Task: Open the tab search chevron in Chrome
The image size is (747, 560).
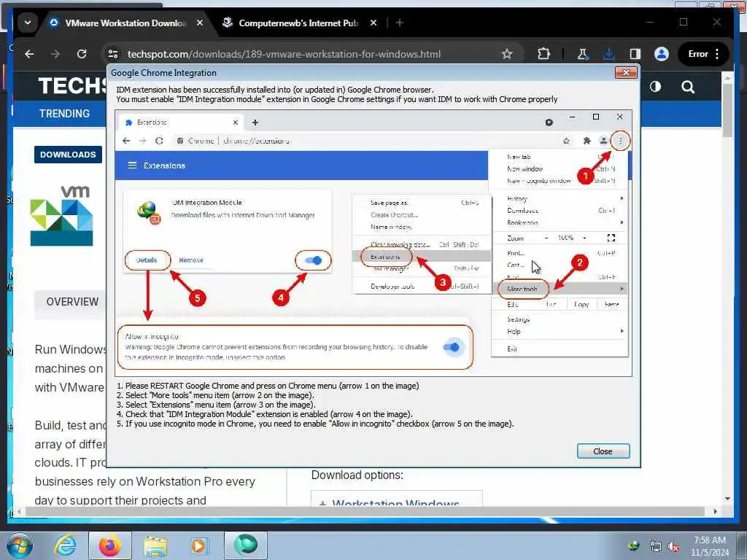Action: (28, 23)
